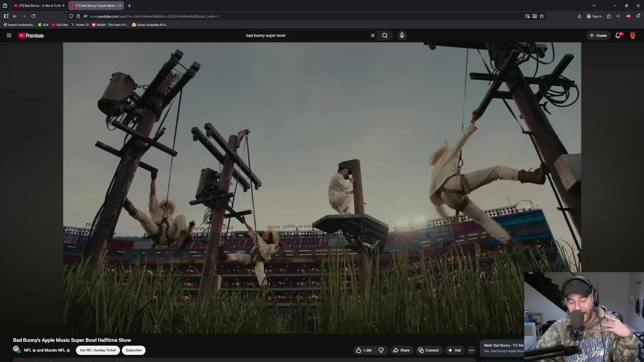Dislike the video with thumbs down
The image size is (644, 362).
381,350
